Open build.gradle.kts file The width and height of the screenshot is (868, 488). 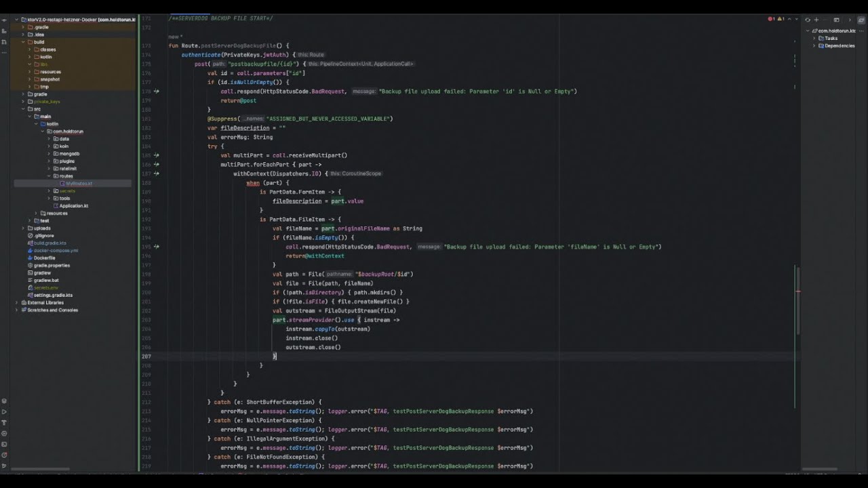coord(50,243)
